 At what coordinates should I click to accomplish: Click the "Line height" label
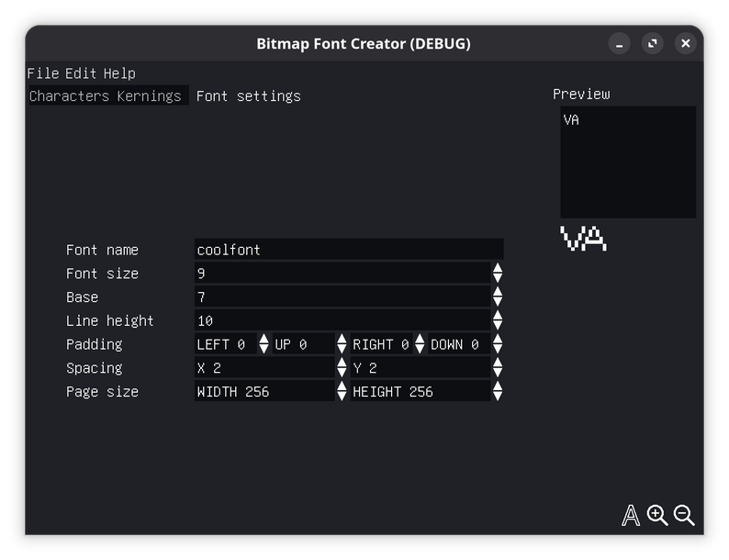(110, 321)
